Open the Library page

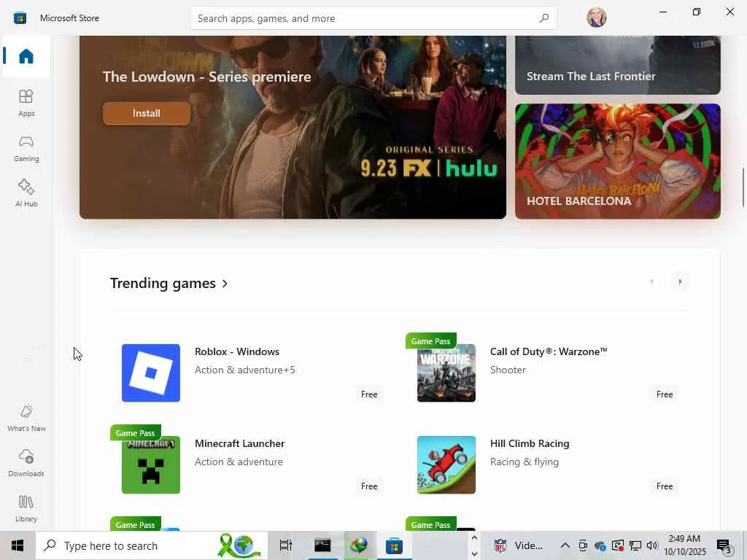pyautogui.click(x=26, y=508)
